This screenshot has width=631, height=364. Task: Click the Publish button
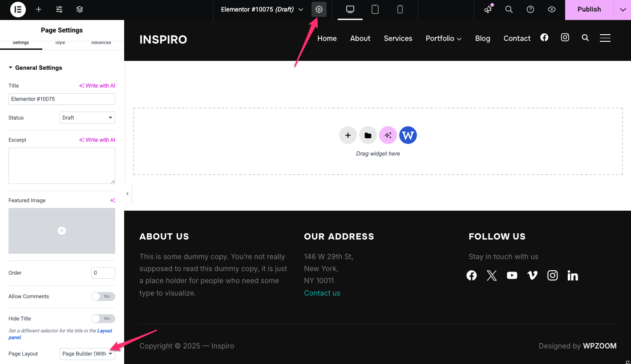point(589,9)
